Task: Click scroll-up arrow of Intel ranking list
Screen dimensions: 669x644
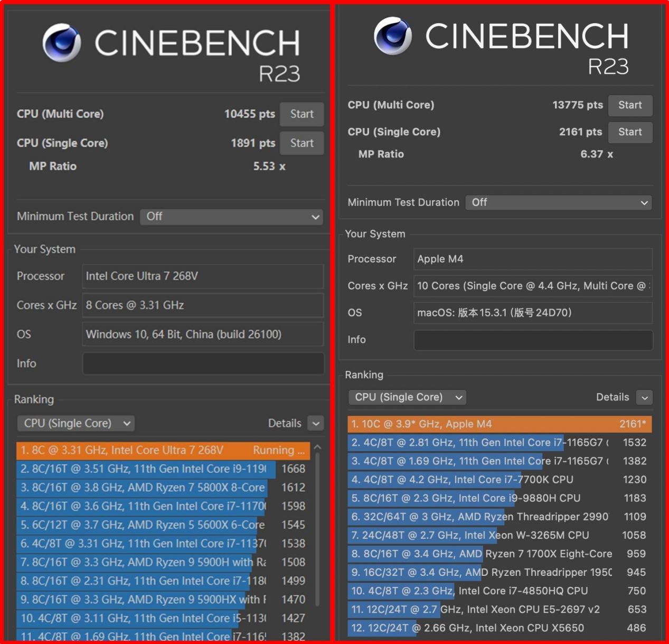Action: (x=317, y=447)
